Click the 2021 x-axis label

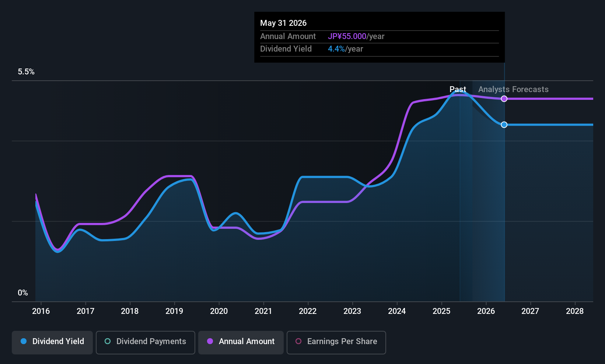tap(263, 311)
